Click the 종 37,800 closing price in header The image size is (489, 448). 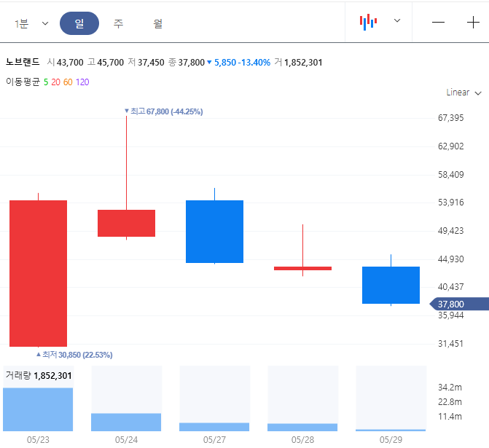coord(187,63)
